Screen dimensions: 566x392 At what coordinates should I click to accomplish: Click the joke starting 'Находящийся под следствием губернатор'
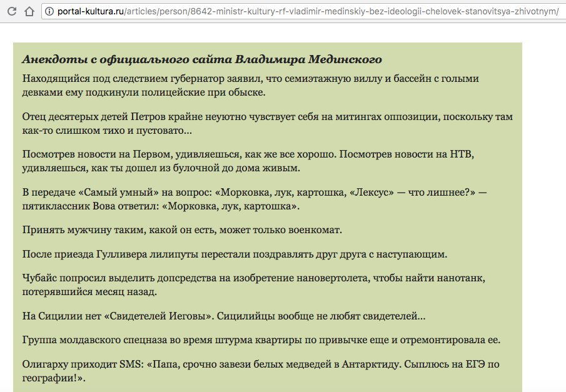click(251, 85)
